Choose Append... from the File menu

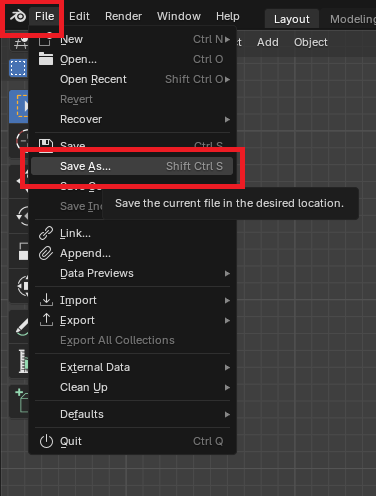pos(133,253)
